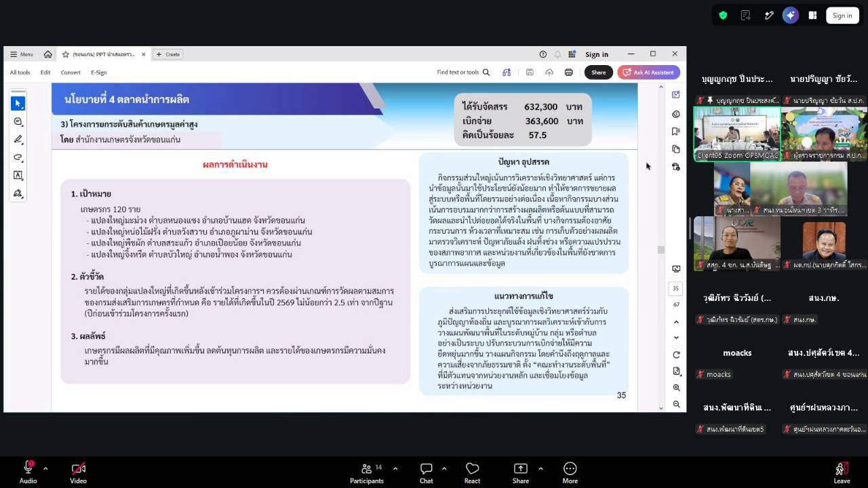Screen dimensions: 868x488
Task: Expand the Audio options chevron
Action: tap(45, 468)
